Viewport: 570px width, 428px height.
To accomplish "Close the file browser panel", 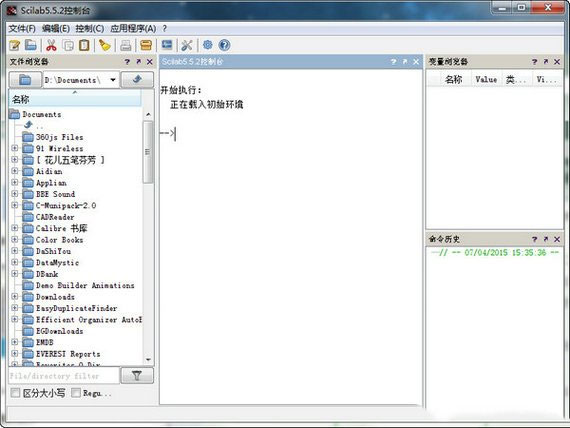I will (149, 61).
